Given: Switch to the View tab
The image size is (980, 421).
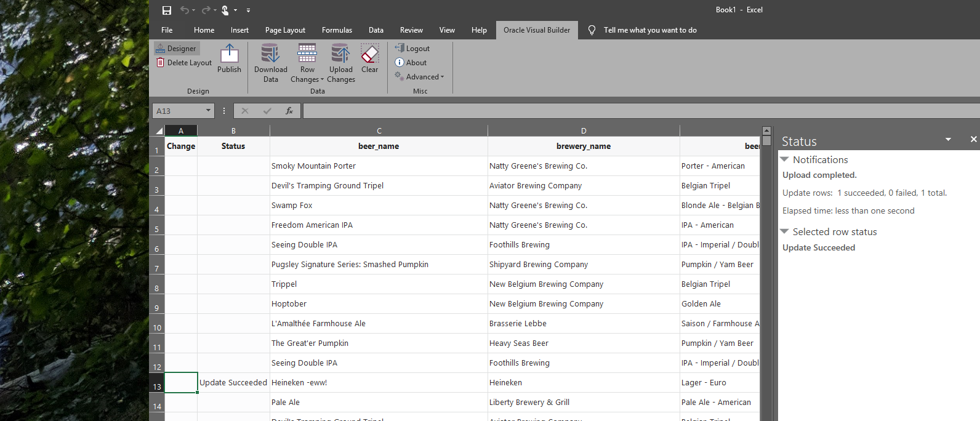Looking at the screenshot, I should click(448, 30).
